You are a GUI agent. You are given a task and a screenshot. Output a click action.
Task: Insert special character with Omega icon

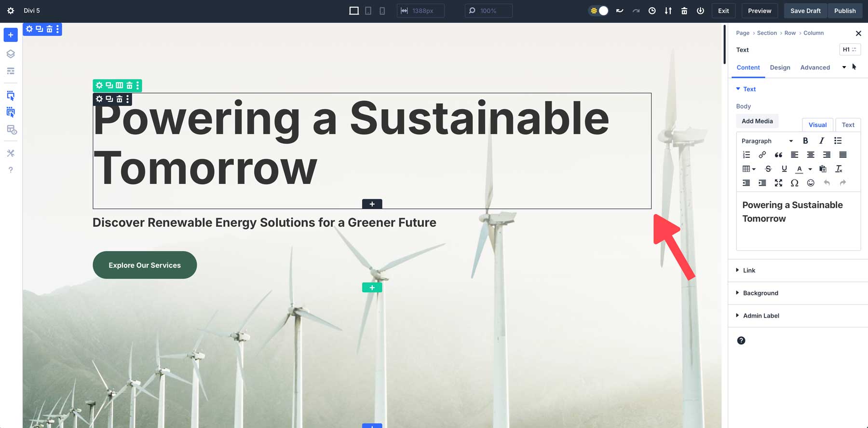pos(794,183)
